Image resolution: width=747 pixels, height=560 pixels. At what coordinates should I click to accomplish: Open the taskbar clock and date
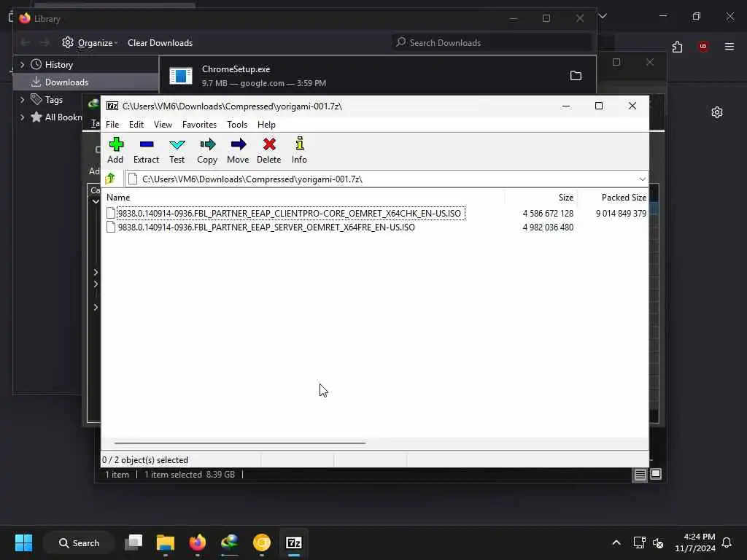point(694,542)
